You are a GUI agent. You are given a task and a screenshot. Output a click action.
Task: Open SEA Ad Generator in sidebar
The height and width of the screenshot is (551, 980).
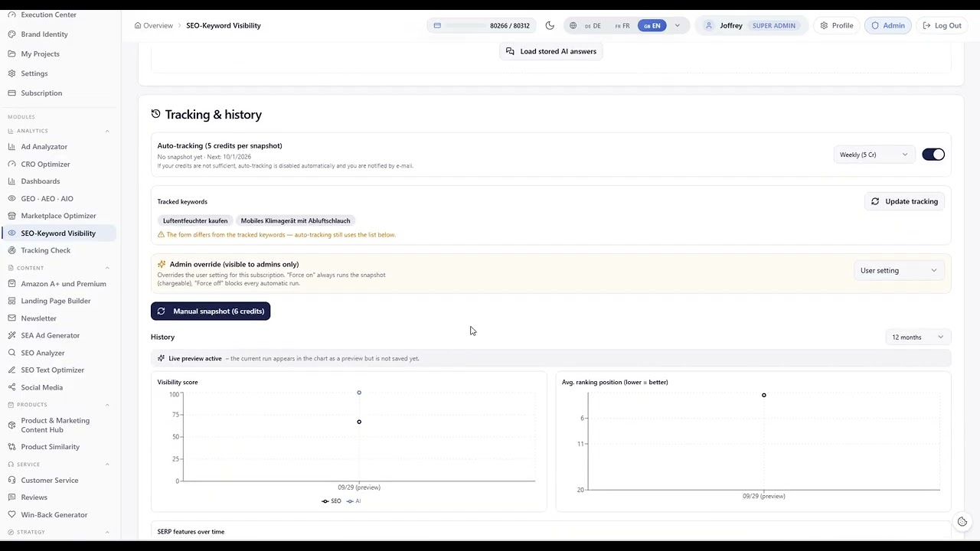[51, 335]
